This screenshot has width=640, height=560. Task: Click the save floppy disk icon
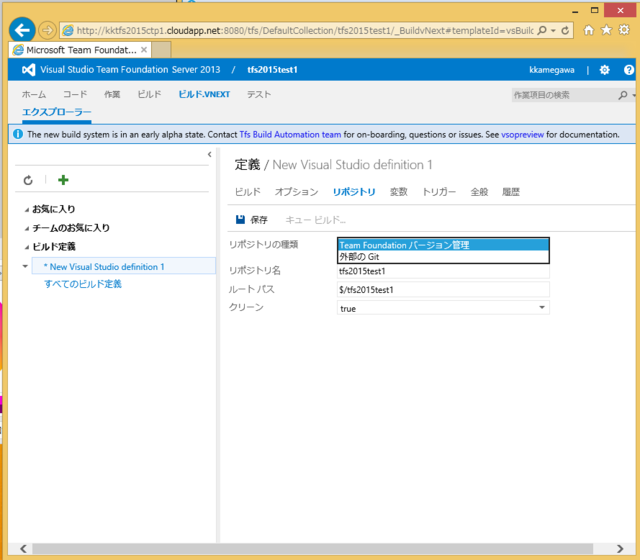click(240, 220)
